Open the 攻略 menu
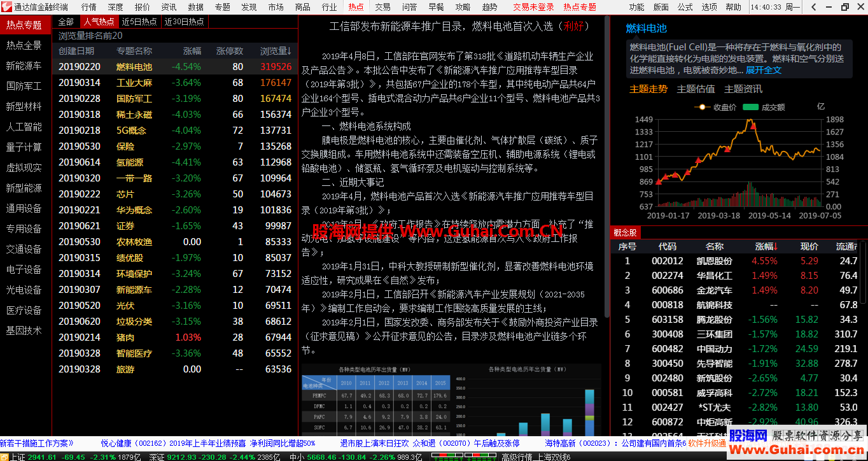Image resolution: width=868 pixels, height=461 pixels. tap(463, 7)
